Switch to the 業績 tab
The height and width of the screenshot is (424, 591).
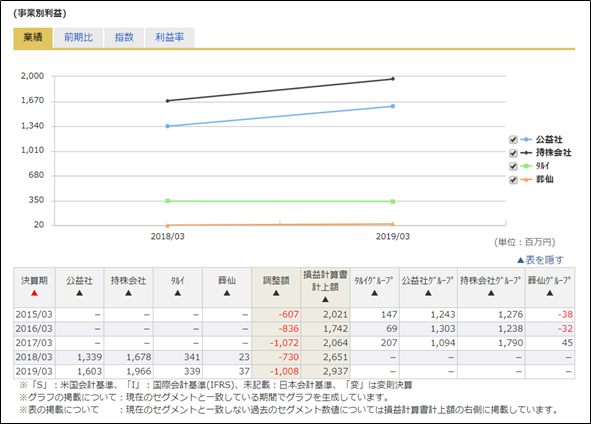33,38
